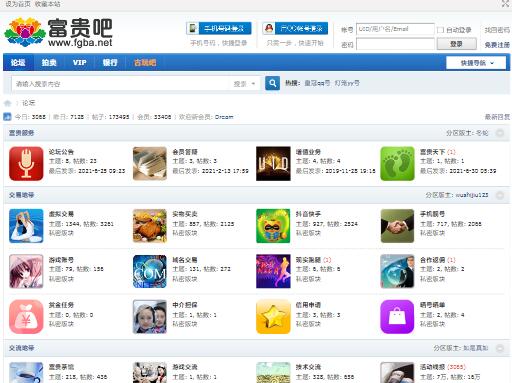This screenshot has height=383, width=512.
Task: Open the handshake 手机靓号 forum icon
Action: pyautogui.click(x=397, y=226)
